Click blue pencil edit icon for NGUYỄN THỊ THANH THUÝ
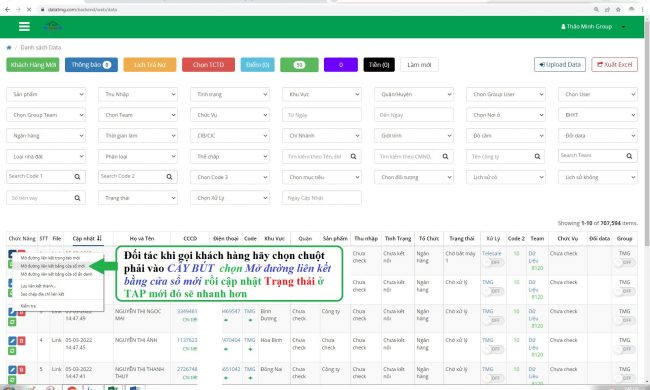 click(x=12, y=370)
